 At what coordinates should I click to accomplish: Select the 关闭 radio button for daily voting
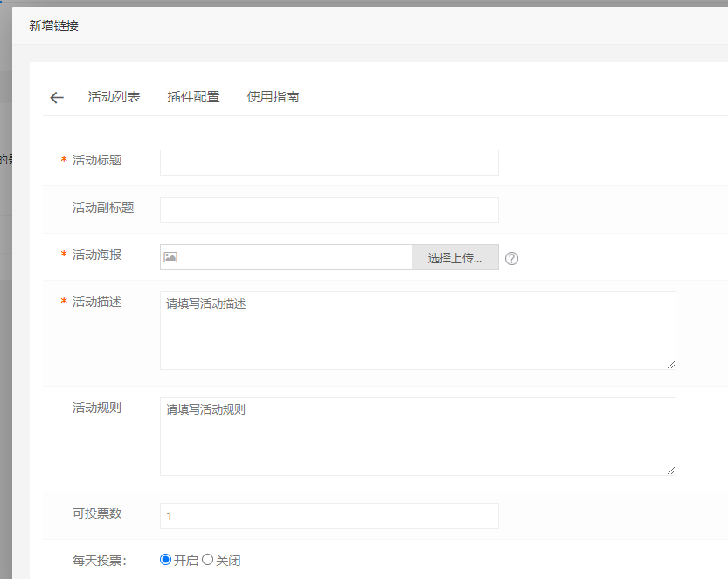click(x=208, y=560)
